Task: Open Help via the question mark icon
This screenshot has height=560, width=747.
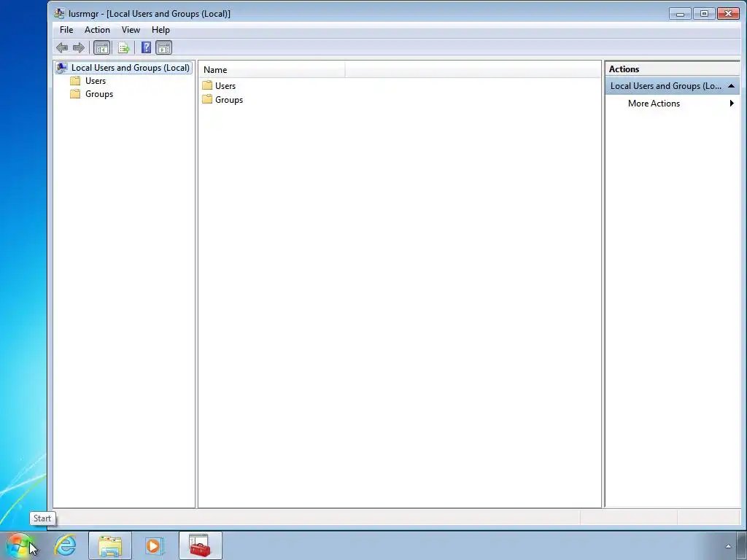Action: pos(146,47)
